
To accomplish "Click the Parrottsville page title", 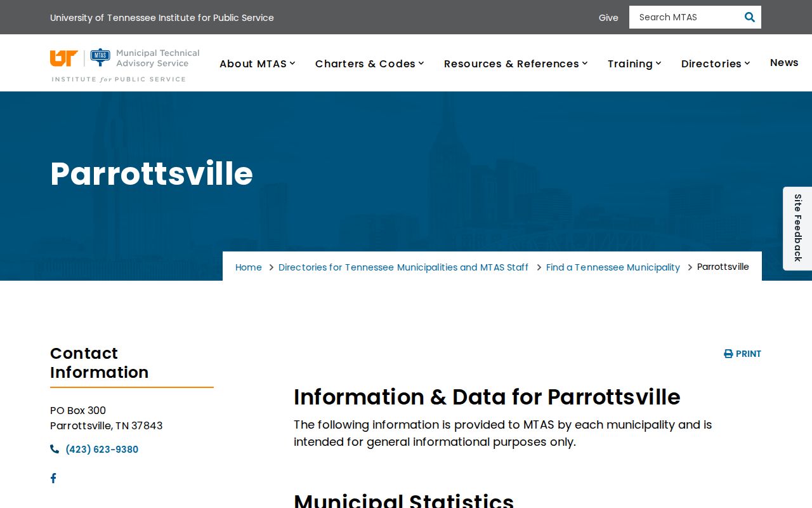I will pos(152,173).
